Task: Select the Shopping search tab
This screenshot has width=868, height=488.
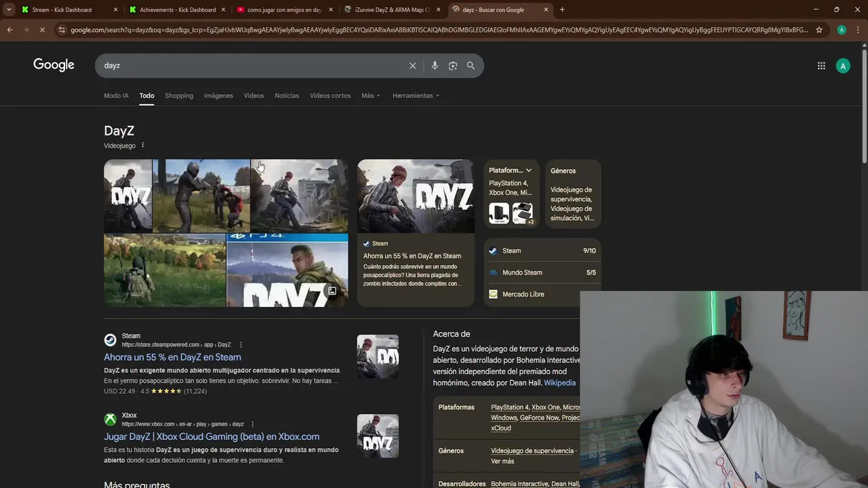Action: click(179, 96)
